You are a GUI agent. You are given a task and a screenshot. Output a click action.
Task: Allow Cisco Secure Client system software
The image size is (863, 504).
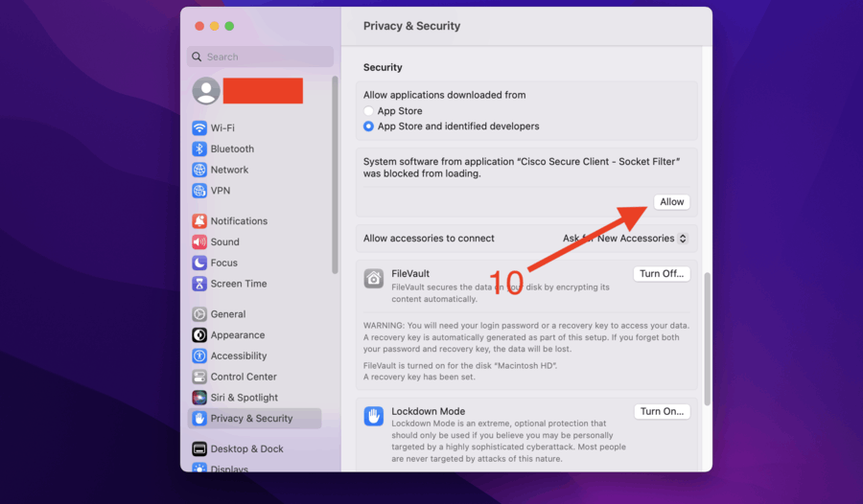point(672,202)
